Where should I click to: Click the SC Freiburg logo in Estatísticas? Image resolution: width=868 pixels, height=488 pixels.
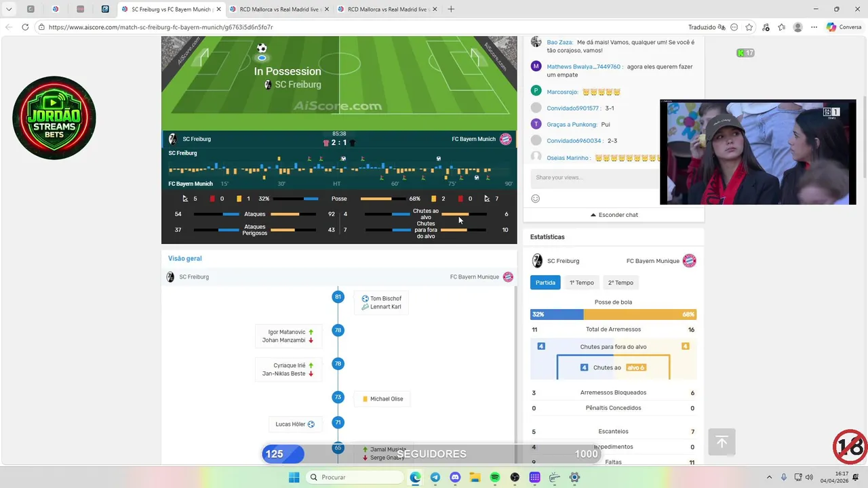[537, 261]
